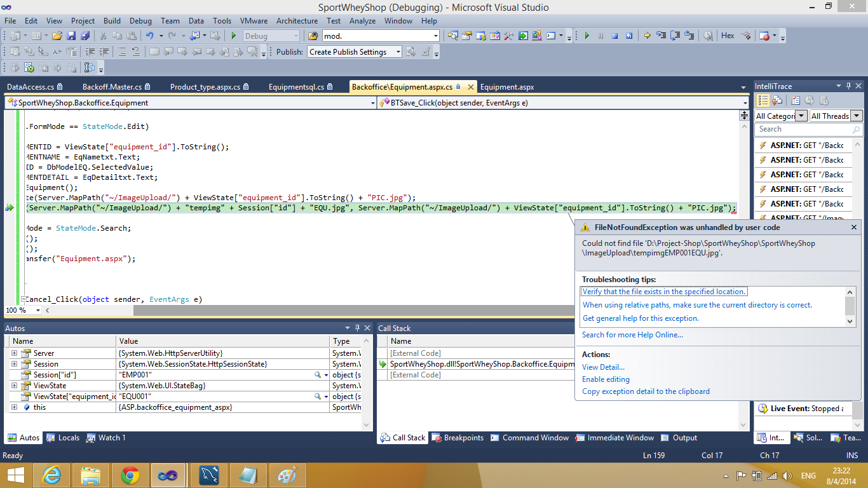Click Search for more Help Online link
868x488 pixels.
click(632, 335)
